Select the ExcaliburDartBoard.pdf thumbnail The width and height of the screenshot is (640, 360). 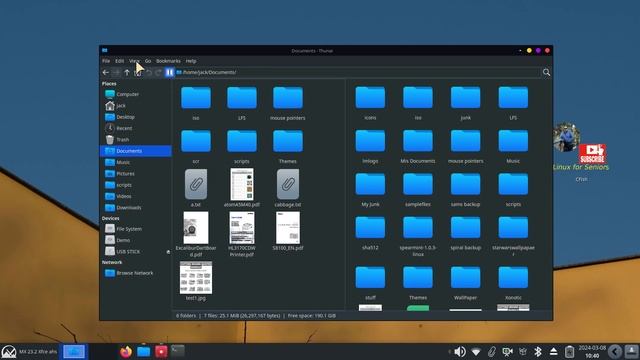pyautogui.click(x=196, y=228)
